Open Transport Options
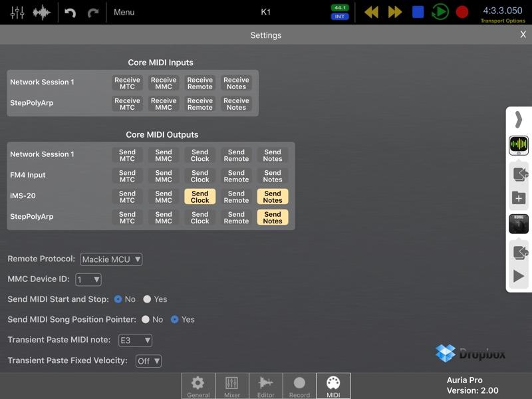 point(503,21)
